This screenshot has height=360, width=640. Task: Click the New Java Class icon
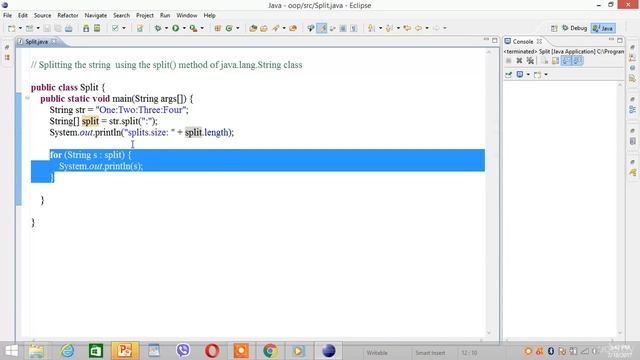(x=229, y=28)
